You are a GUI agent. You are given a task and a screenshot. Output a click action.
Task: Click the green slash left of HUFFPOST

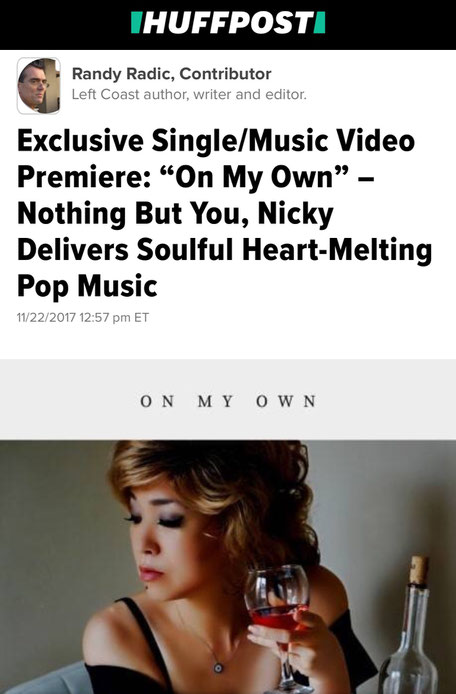tap(136, 23)
